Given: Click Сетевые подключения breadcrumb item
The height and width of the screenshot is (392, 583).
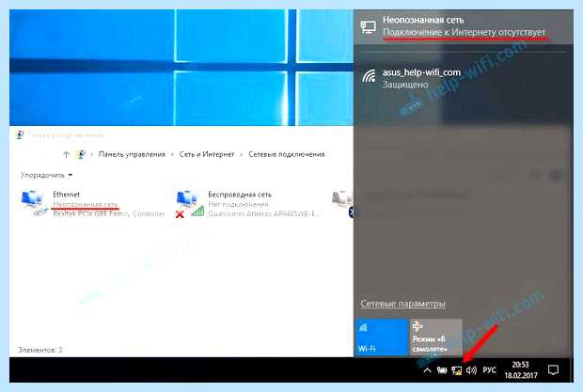Looking at the screenshot, I should click(286, 154).
